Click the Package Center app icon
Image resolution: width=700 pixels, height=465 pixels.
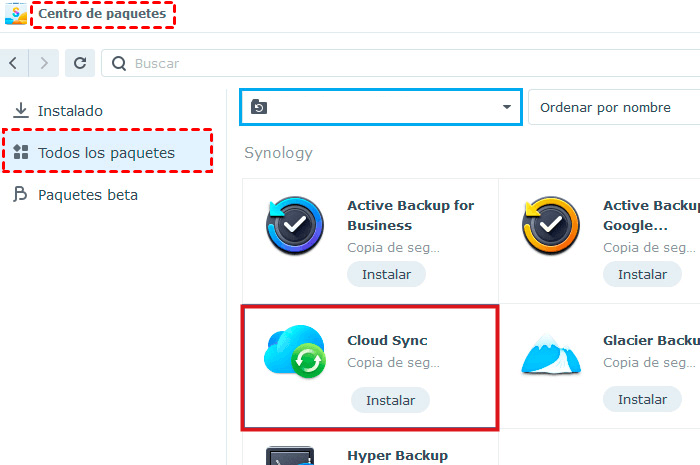16,14
